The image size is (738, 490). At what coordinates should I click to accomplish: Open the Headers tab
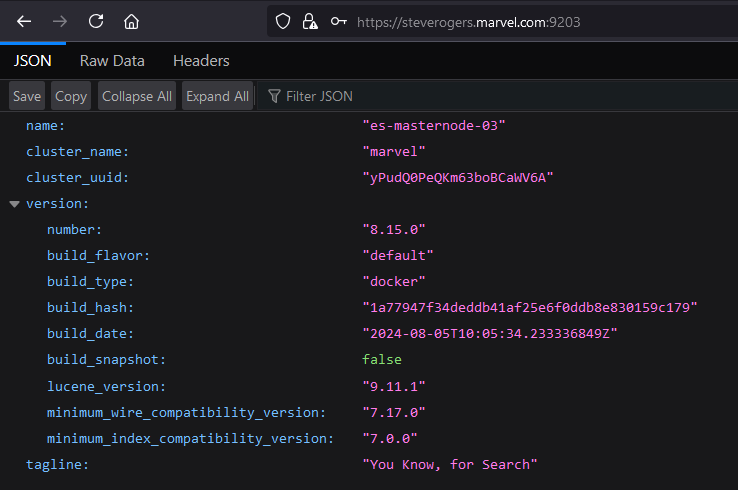[201, 61]
